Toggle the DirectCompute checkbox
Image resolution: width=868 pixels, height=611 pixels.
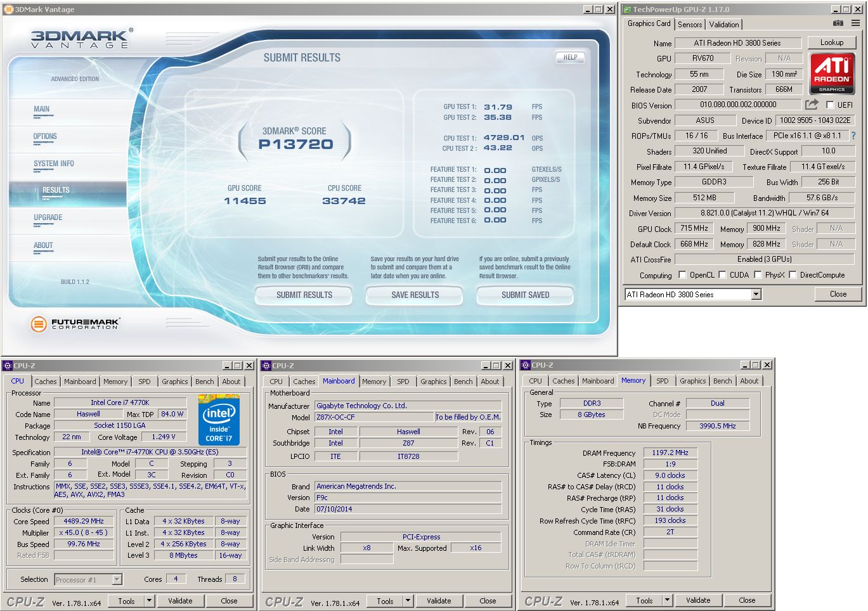pyautogui.click(x=793, y=275)
